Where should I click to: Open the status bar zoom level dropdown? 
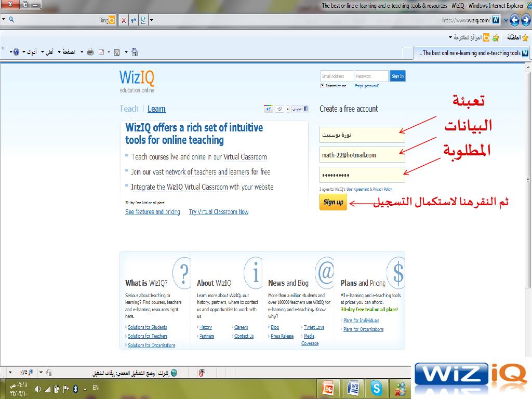point(10,373)
